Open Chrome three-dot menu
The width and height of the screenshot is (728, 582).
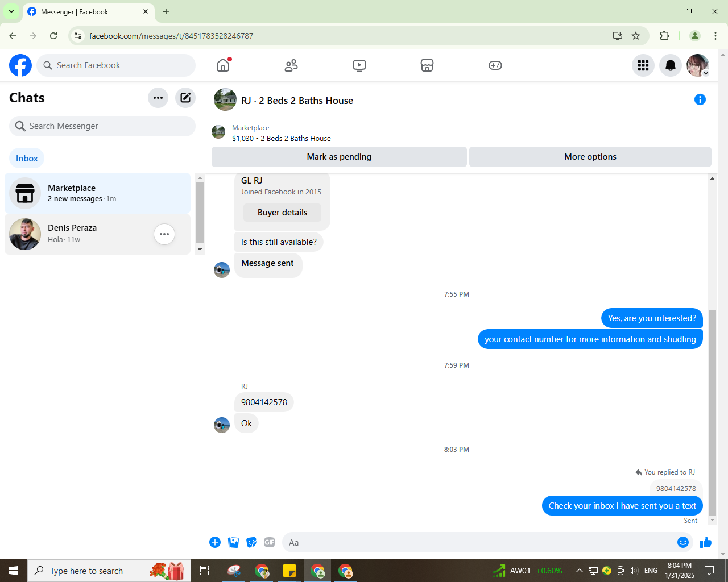(x=715, y=36)
